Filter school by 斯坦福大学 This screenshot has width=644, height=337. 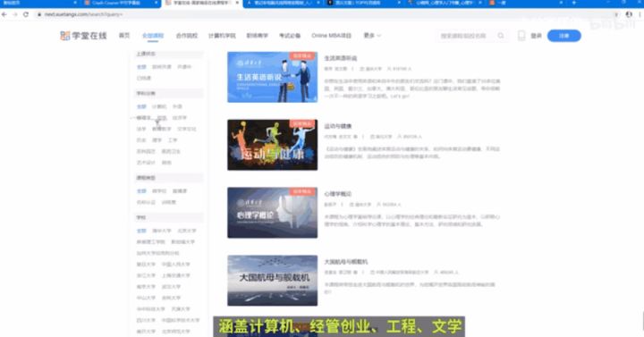click(x=182, y=241)
